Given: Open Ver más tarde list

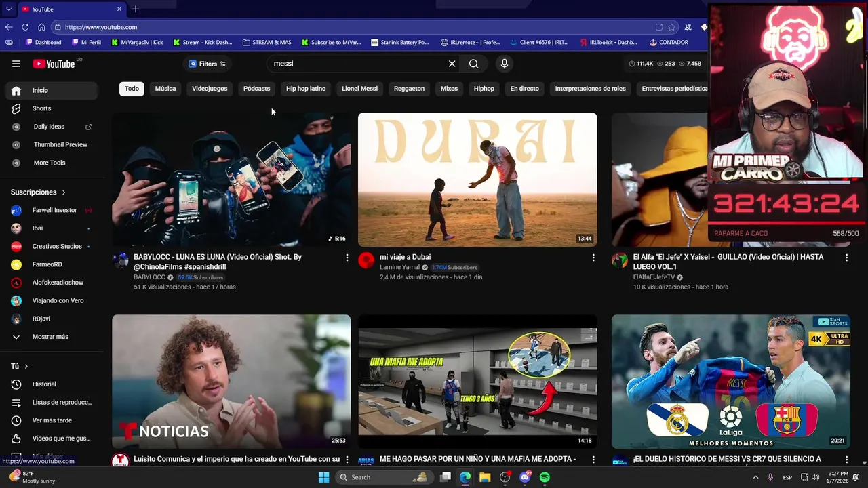Looking at the screenshot, I should point(52,420).
